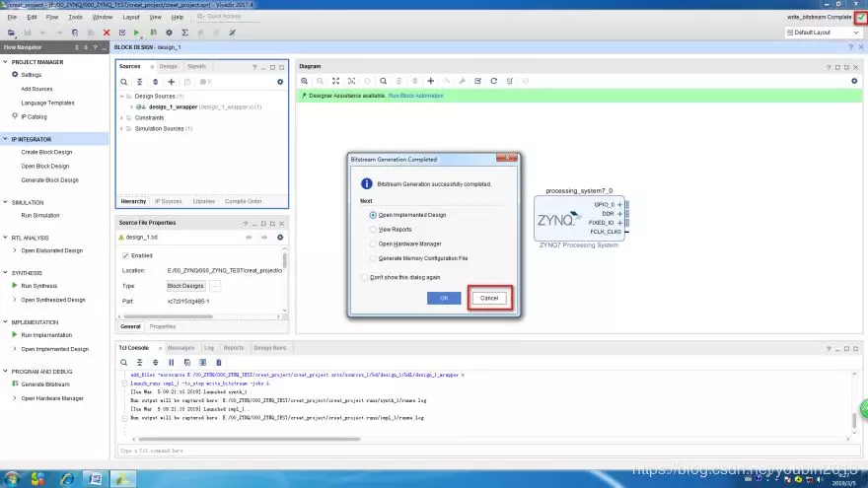Select View Reports radio option

(373, 229)
